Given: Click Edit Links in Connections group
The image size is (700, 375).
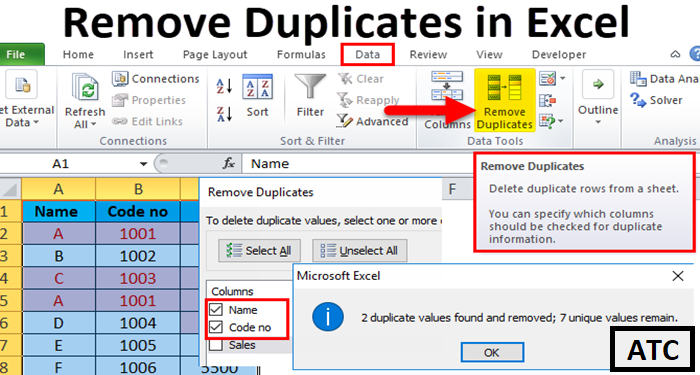Looking at the screenshot, I should [x=147, y=121].
